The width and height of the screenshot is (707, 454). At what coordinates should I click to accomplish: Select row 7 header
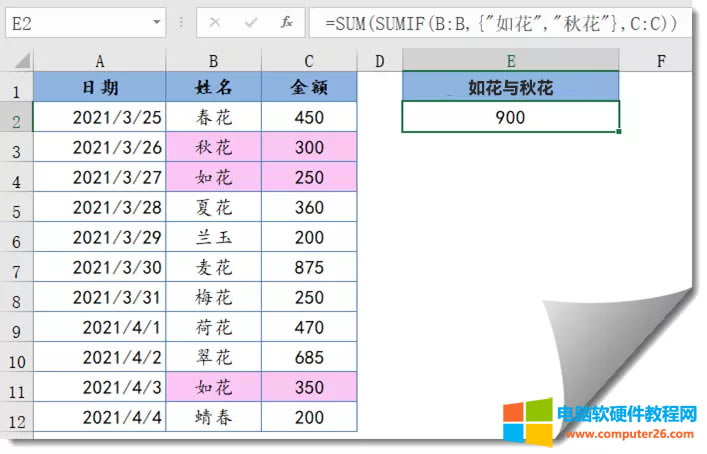tap(16, 269)
